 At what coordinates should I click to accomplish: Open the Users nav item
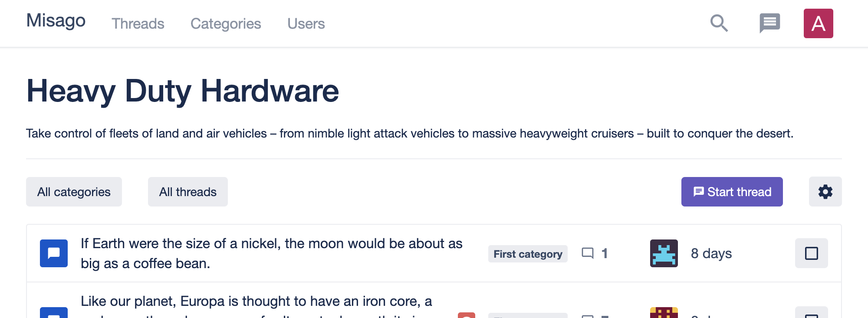[306, 23]
